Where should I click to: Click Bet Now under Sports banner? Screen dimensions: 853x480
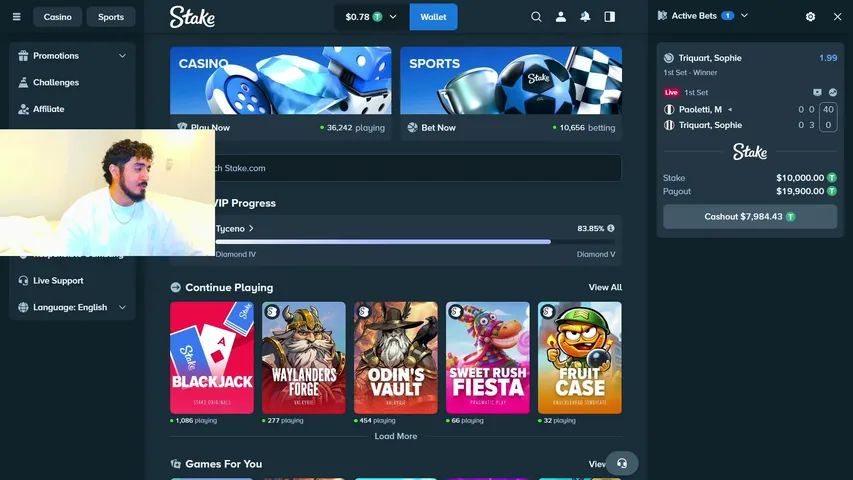(438, 127)
